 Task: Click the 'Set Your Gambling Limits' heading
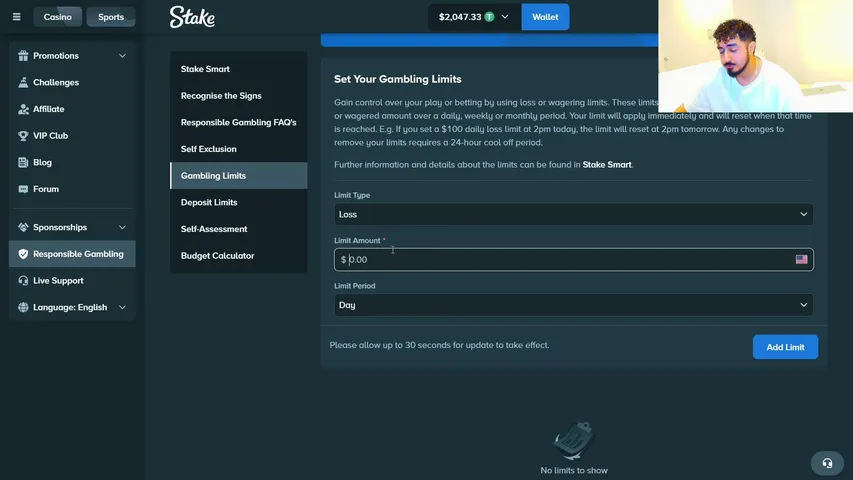click(x=398, y=79)
